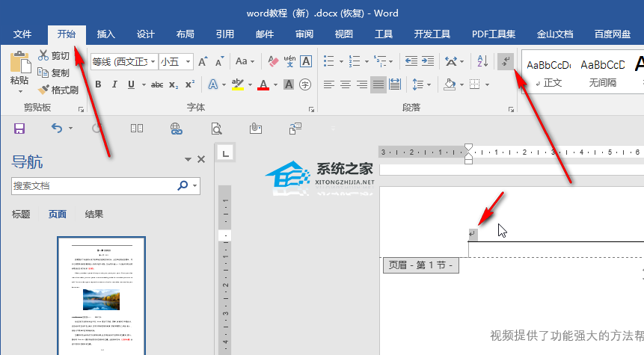Open the font name dropdown 等线
The height and width of the screenshot is (355, 644).
coord(153,61)
